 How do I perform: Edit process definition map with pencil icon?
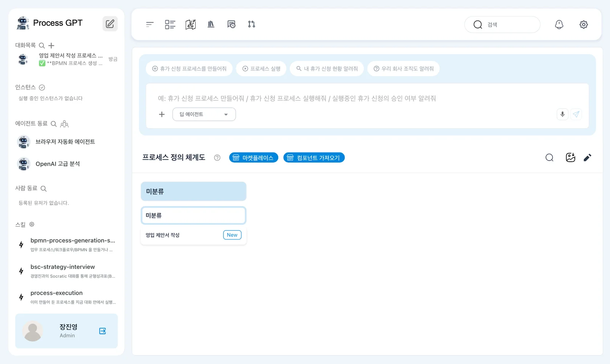pyautogui.click(x=588, y=158)
